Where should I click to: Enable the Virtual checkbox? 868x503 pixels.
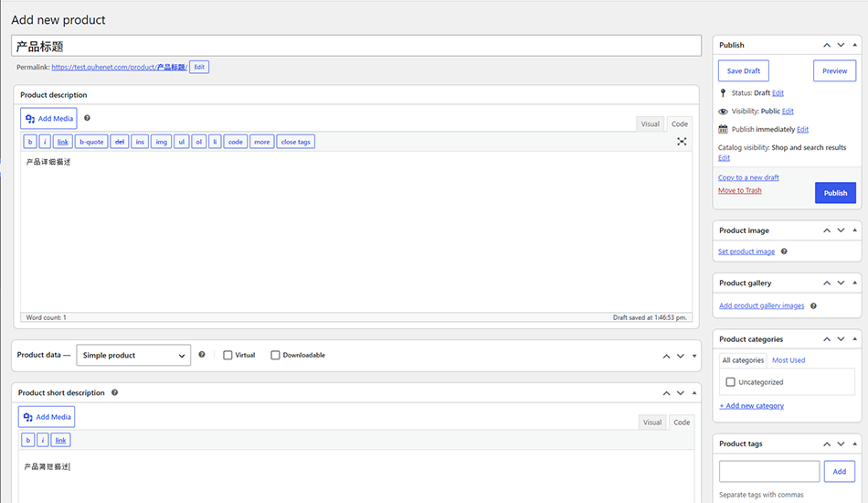tap(228, 355)
